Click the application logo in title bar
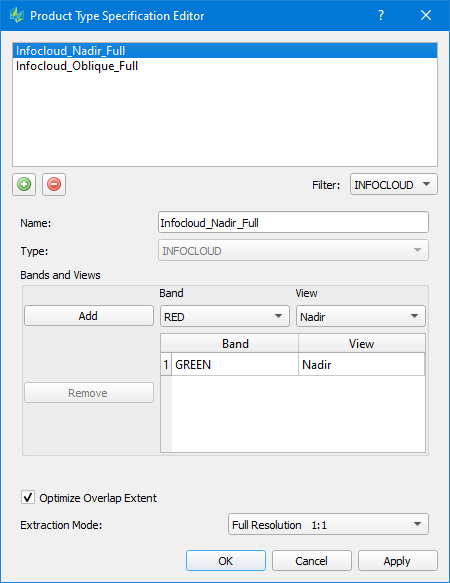The image size is (450, 583). 17,16
